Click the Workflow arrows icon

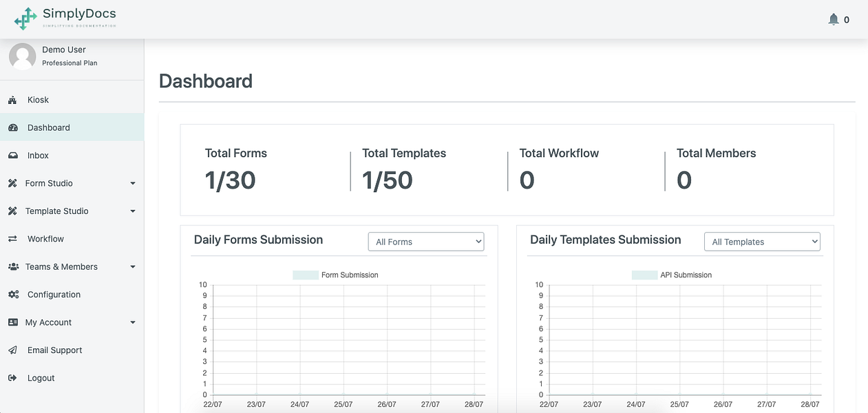pos(12,239)
